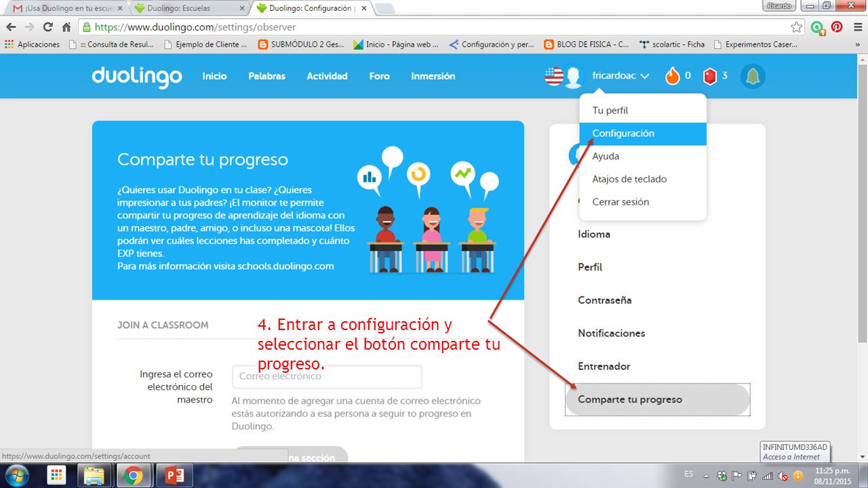Click the user avatar in header
Screen dimensions: 868x488
pyautogui.click(x=574, y=77)
